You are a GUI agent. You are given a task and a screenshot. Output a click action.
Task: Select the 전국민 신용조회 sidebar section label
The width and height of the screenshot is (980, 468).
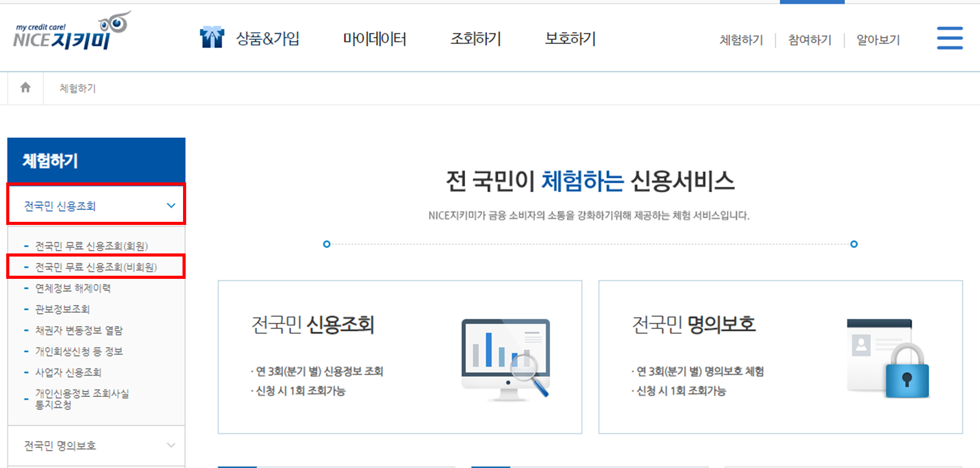60,206
